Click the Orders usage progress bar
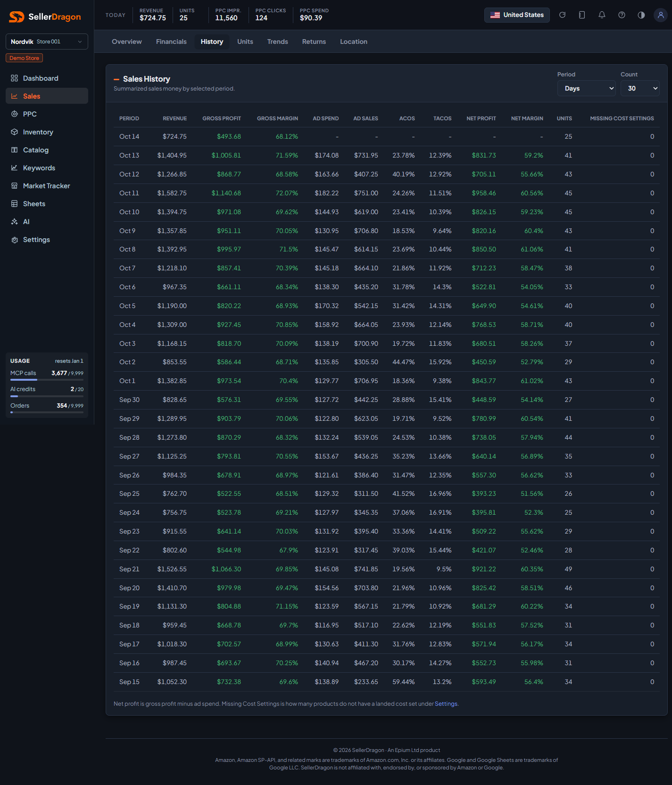This screenshot has height=785, width=672. pyautogui.click(x=47, y=412)
